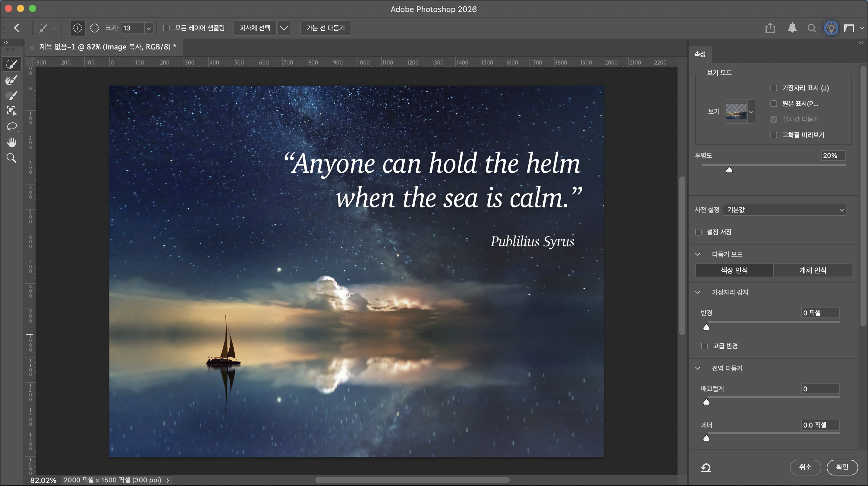Toggle the 실시간 다듬기 checkbox
Screen dimensions: 868x486
pos(774,119)
